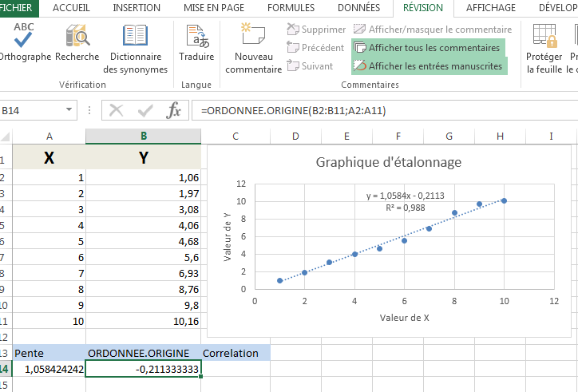Click the data point at x=10
This screenshot has height=392, width=578.
tap(504, 200)
